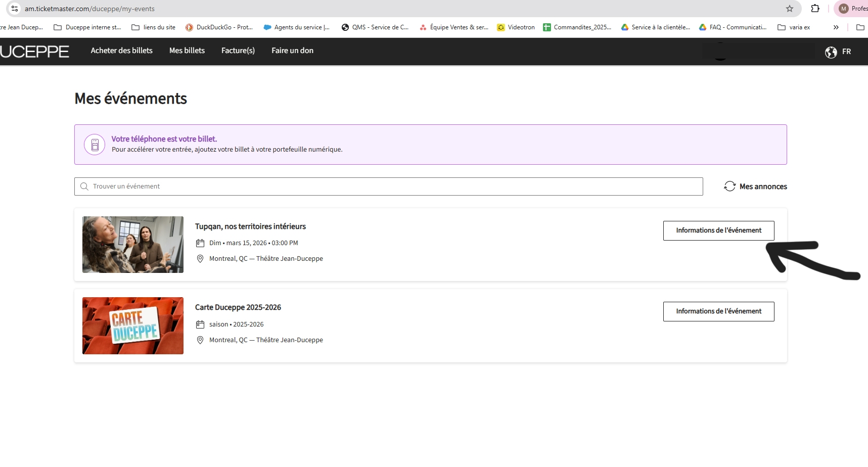Open the DuckDuckGo bookmark

(219, 27)
